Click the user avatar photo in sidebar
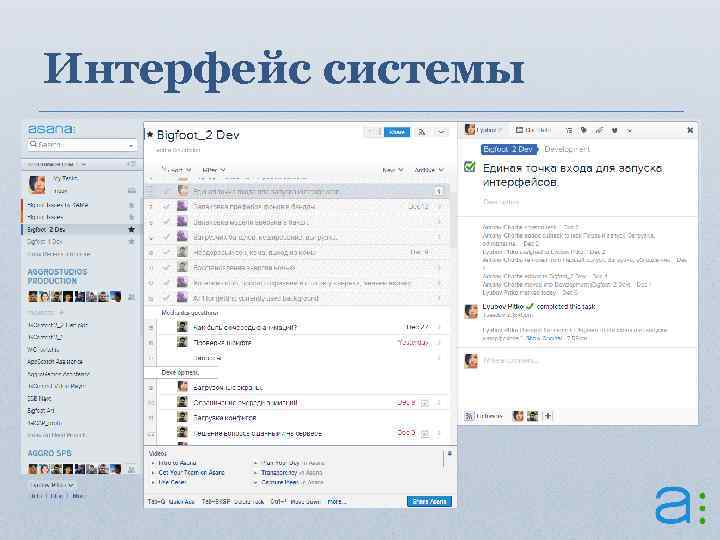 click(x=37, y=185)
